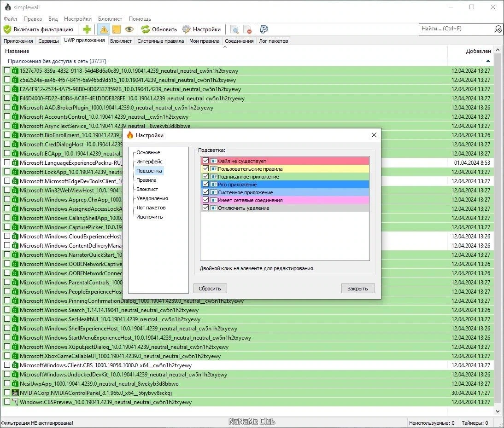The width and height of the screenshot is (504, 428).
Task: Click store icon of Microsoft.XboxGameCallableUI row
Action: [15, 356]
